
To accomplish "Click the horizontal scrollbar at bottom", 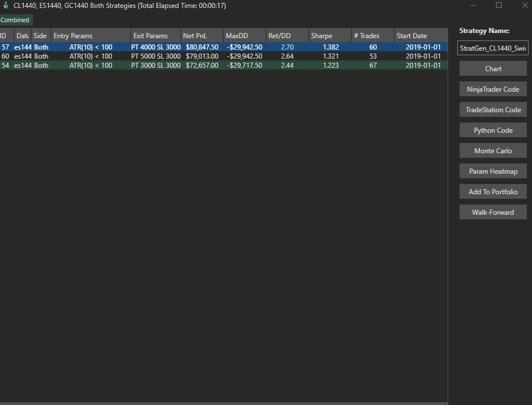I will click(x=224, y=403).
